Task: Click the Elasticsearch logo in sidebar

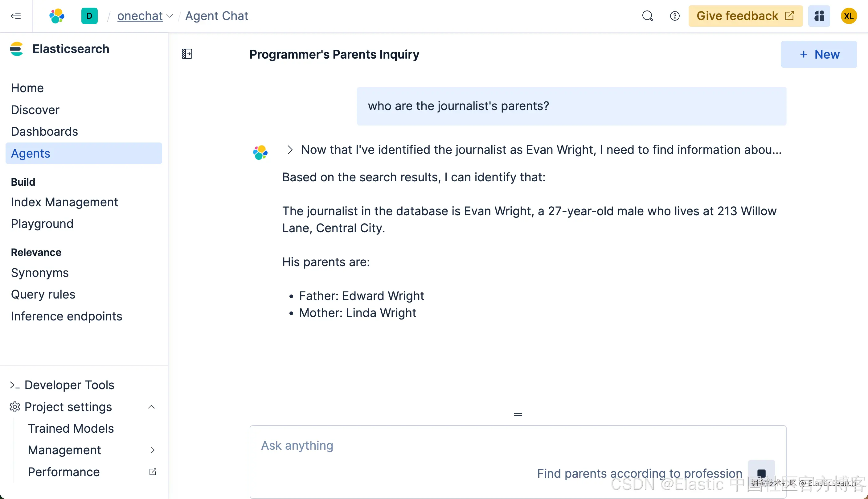Action: (x=16, y=49)
